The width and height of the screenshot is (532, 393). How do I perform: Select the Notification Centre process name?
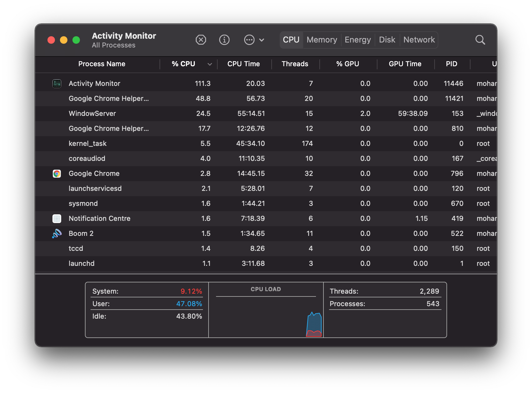(100, 219)
